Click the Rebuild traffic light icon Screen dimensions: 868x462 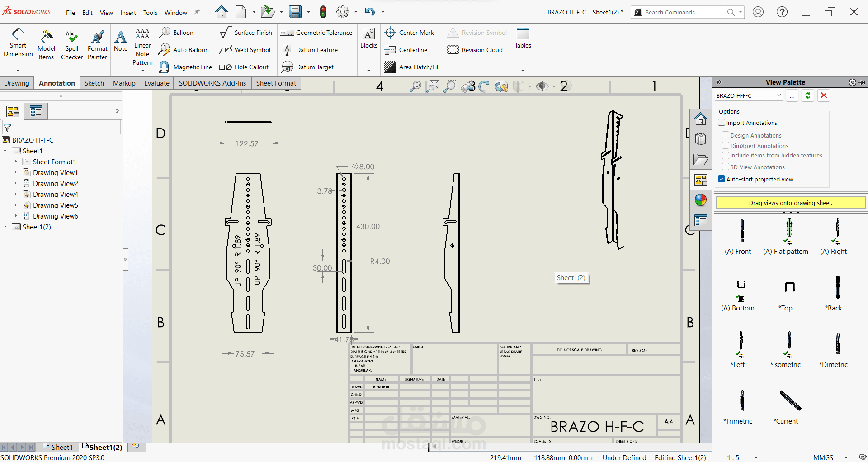coord(323,12)
